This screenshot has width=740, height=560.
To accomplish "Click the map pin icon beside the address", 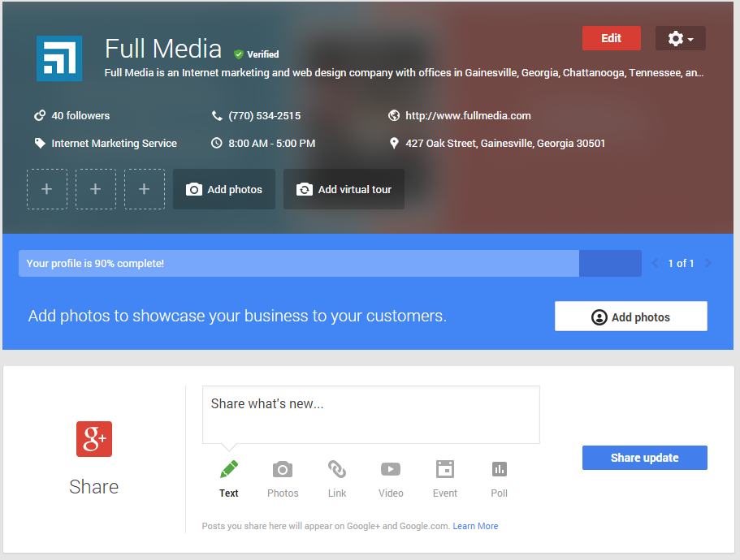I will tap(394, 144).
